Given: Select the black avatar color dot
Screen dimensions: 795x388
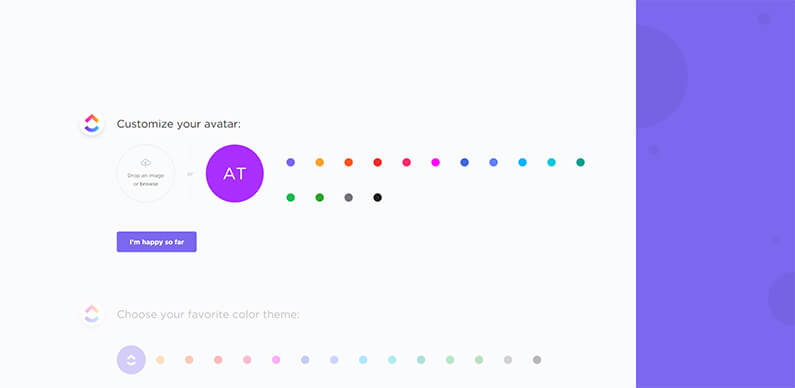Looking at the screenshot, I should tap(377, 198).
